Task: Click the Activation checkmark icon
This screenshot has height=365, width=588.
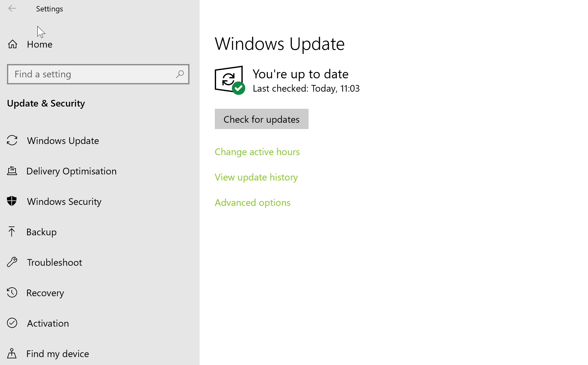Action: click(x=12, y=323)
